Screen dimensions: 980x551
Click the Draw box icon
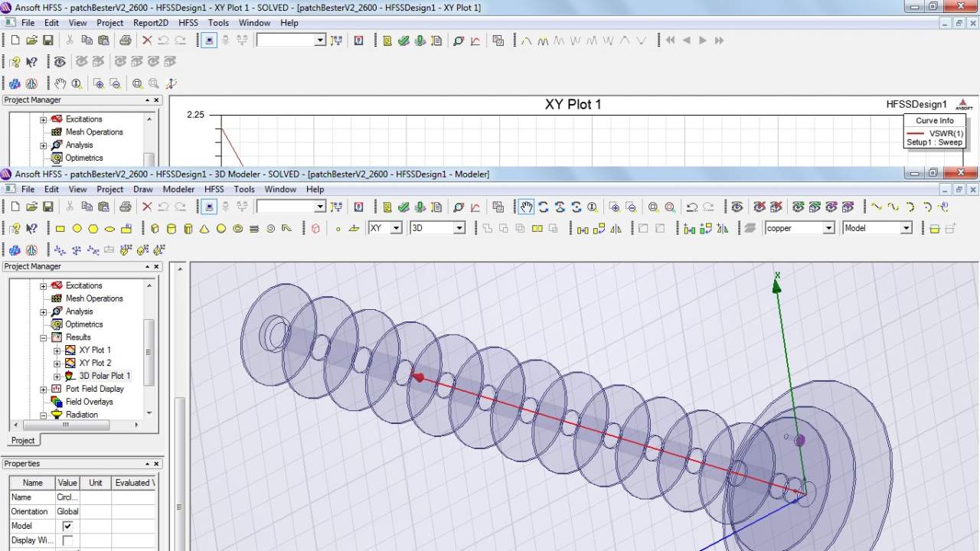(x=155, y=228)
